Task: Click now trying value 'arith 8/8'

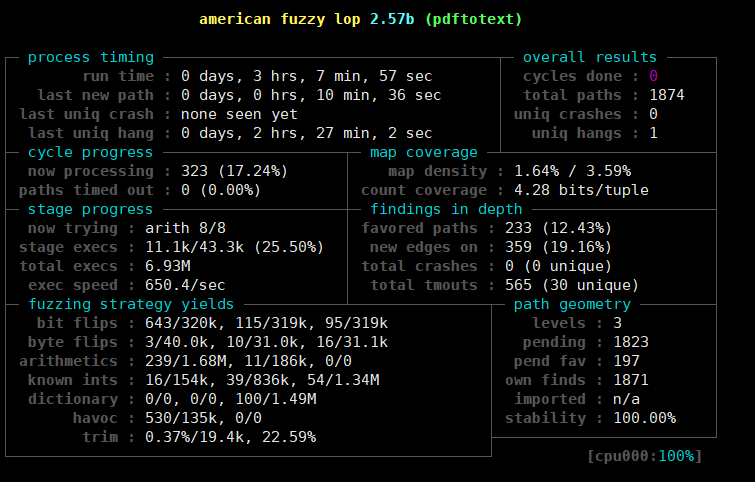Action: [185, 228]
